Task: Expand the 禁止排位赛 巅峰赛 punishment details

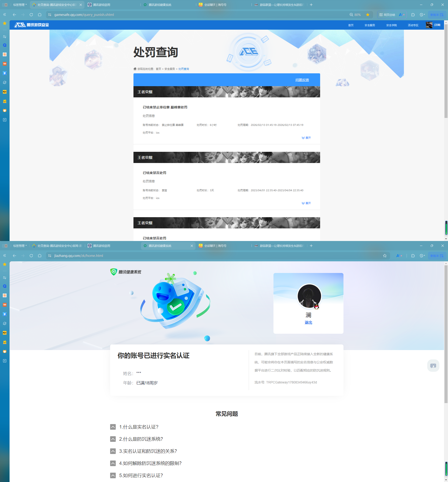Action: (x=306, y=138)
